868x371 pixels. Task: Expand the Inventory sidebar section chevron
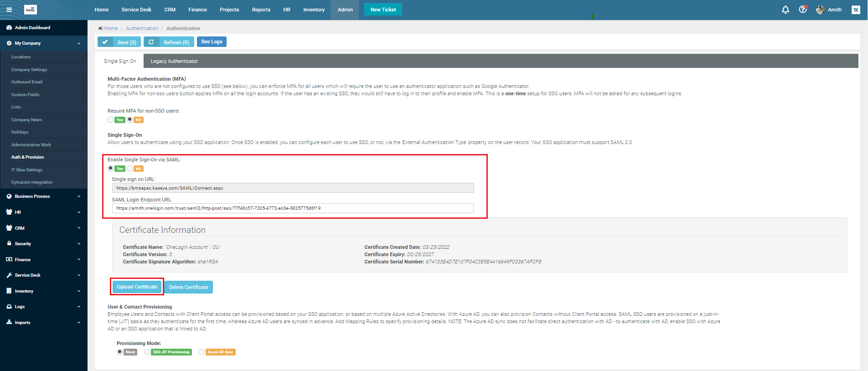tap(79, 291)
